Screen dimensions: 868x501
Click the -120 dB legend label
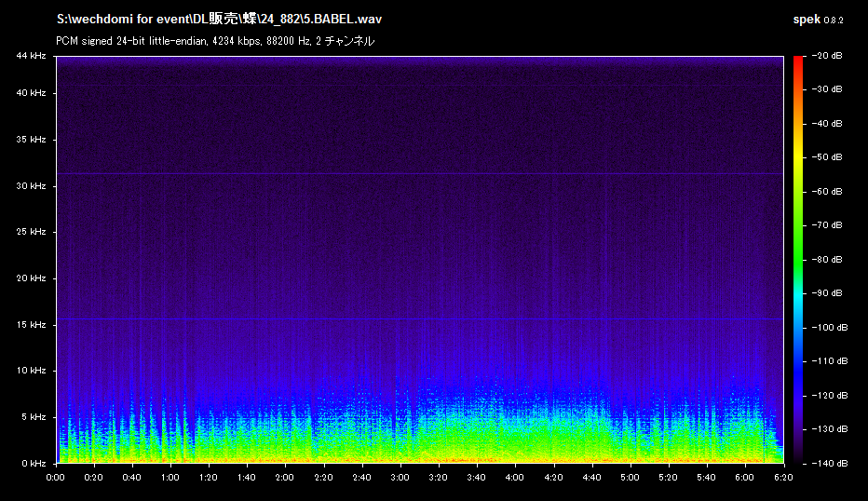pos(829,395)
